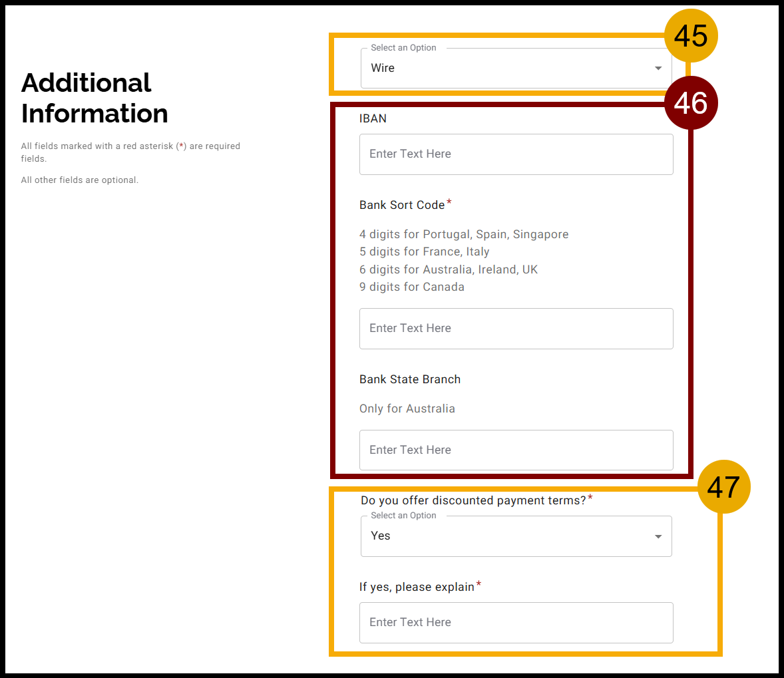Focus the 'If yes, please explain' text field
The height and width of the screenshot is (678, 784).
[516, 622]
